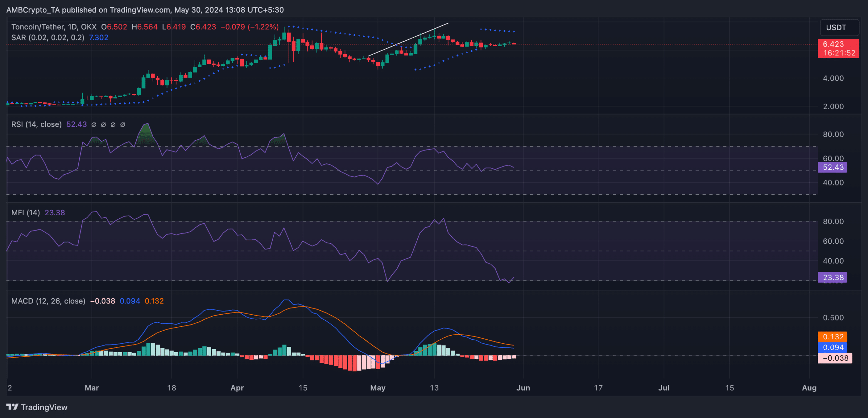868x418 pixels.
Task: Click the 18 date label on time axis
Action: pyautogui.click(x=172, y=388)
